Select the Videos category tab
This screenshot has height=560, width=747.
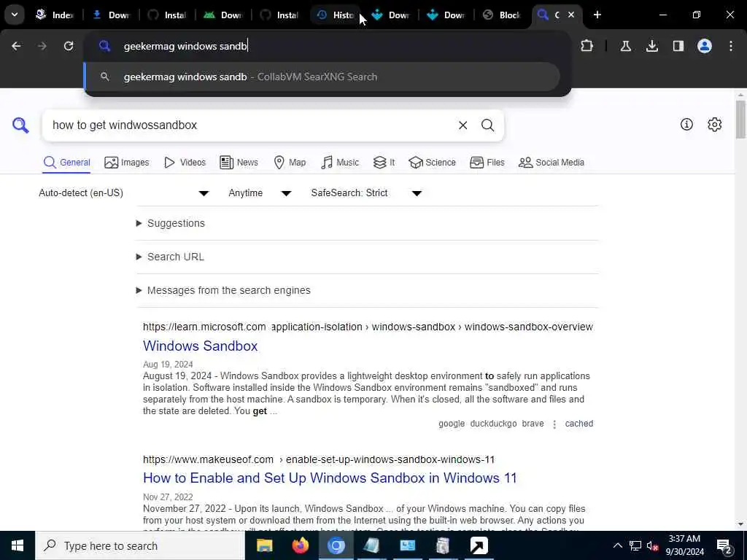(x=185, y=163)
